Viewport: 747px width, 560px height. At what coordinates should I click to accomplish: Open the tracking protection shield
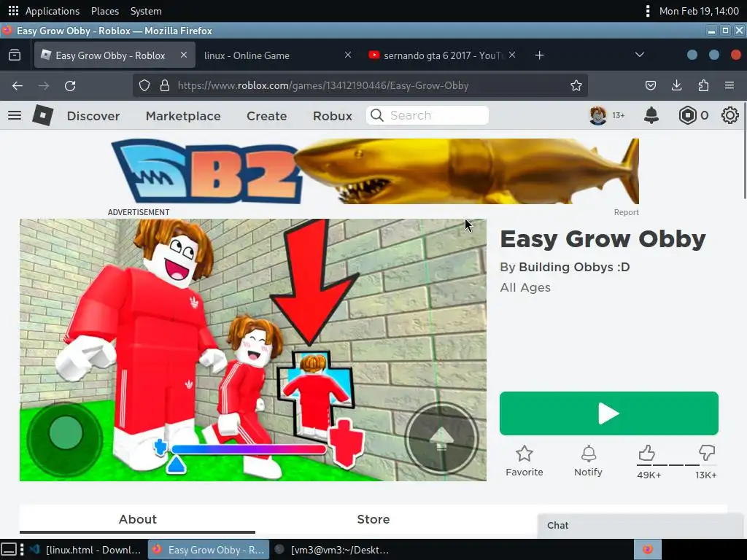point(144,86)
